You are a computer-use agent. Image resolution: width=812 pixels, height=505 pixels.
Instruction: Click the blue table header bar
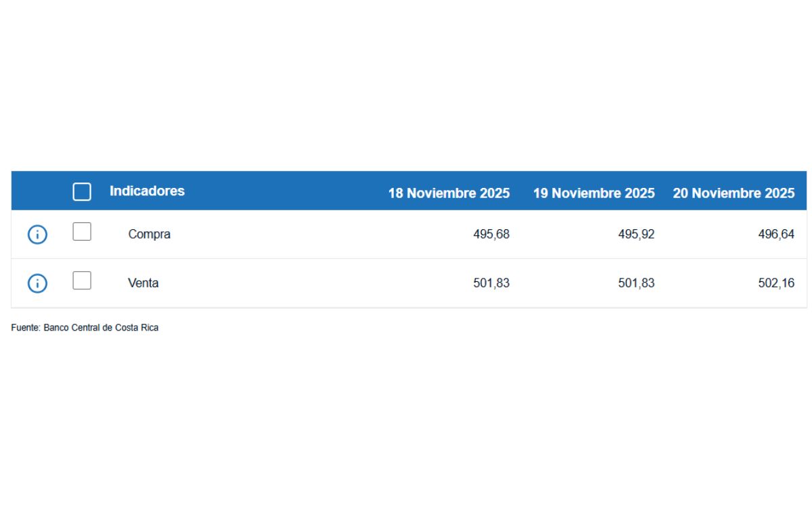(406, 191)
